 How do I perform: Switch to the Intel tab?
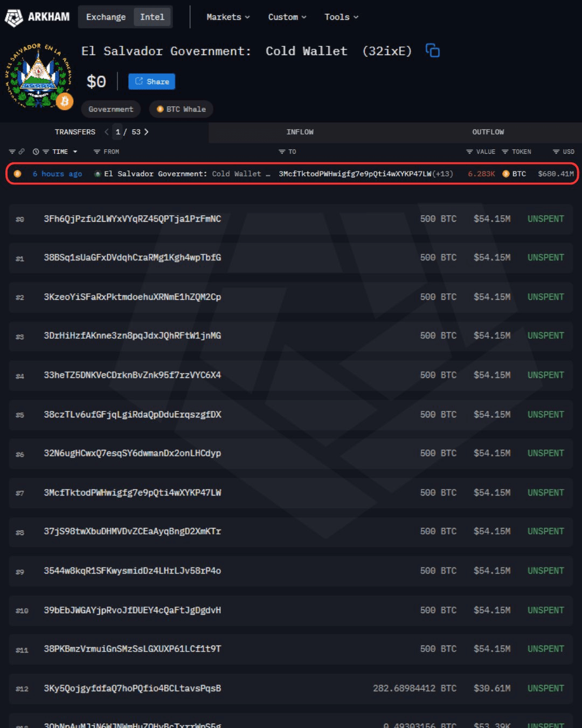[x=152, y=17]
